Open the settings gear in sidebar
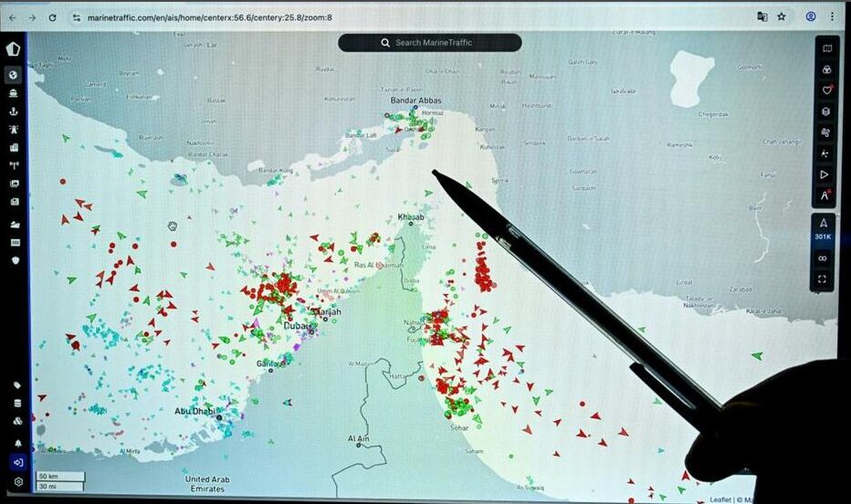The image size is (851, 504). click(x=16, y=482)
